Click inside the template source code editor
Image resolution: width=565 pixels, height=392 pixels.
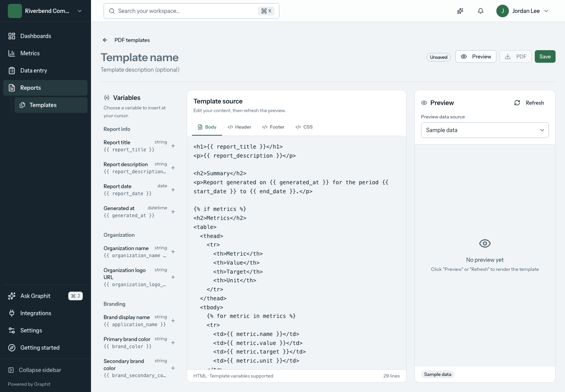pyautogui.click(x=297, y=252)
